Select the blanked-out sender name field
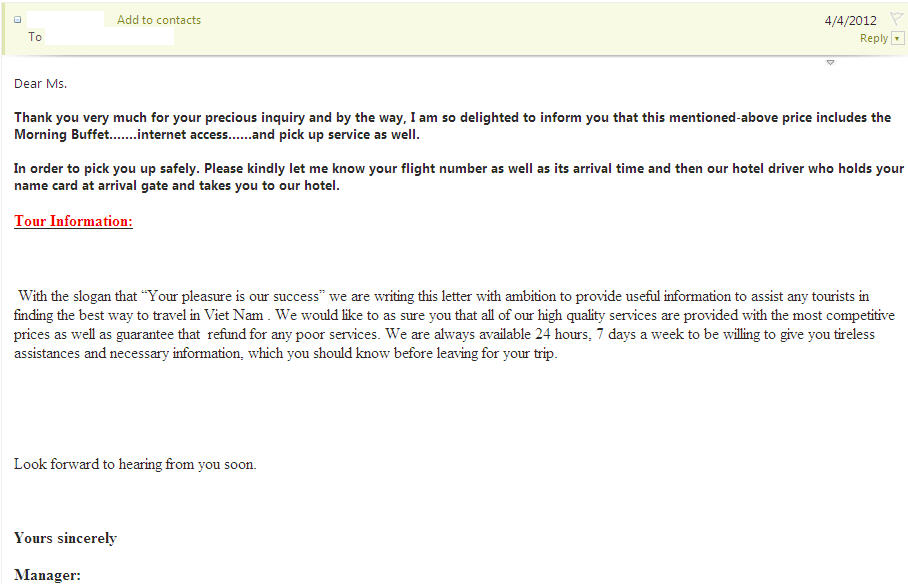908x584 pixels. tap(65, 19)
